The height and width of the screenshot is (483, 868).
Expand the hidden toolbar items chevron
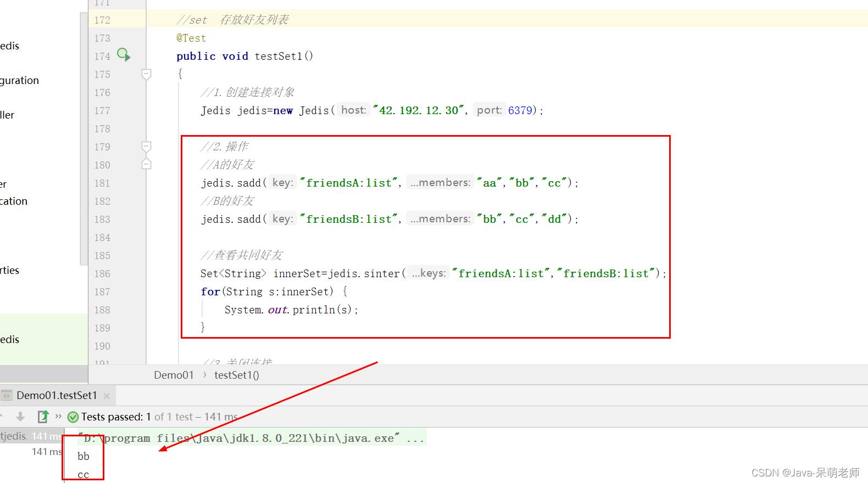point(58,417)
